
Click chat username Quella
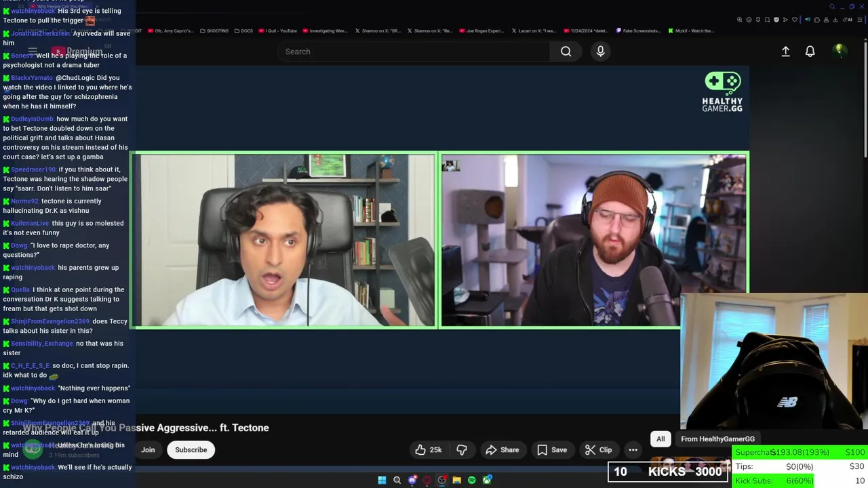(20, 290)
